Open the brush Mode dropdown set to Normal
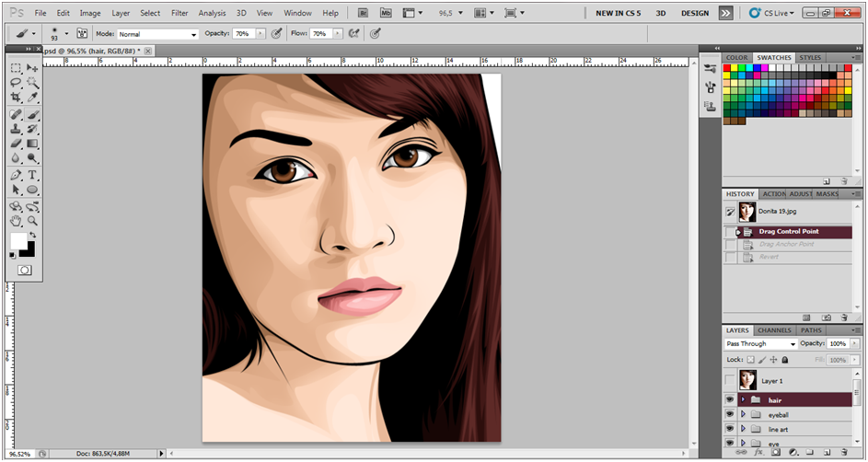Screen dimensions: 868x462 [158, 33]
